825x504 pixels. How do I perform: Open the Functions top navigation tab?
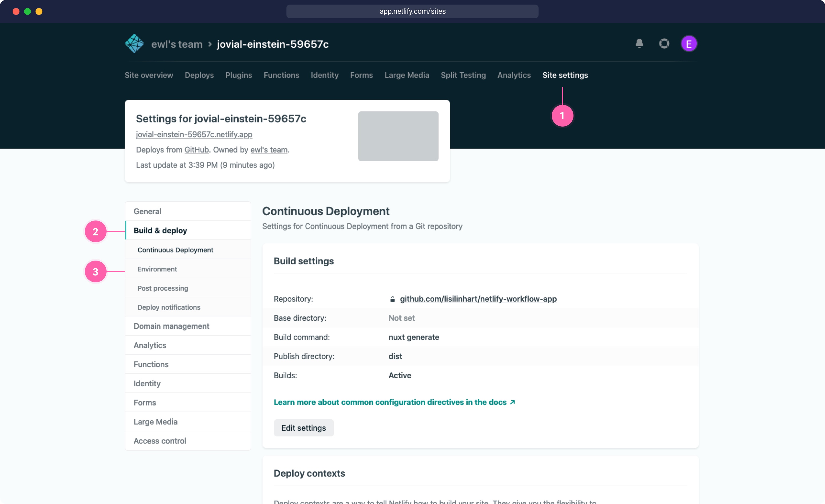coord(281,75)
